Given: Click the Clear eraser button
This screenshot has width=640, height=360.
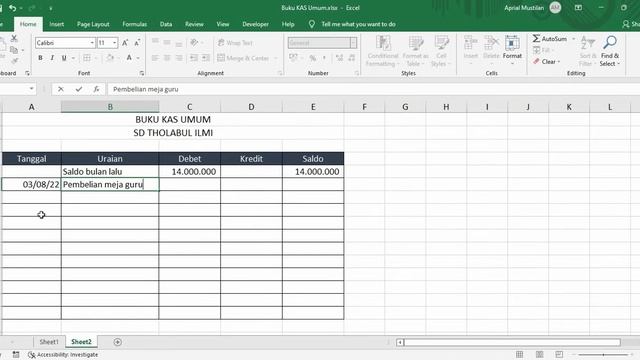Looking at the screenshot, I should (546, 62).
